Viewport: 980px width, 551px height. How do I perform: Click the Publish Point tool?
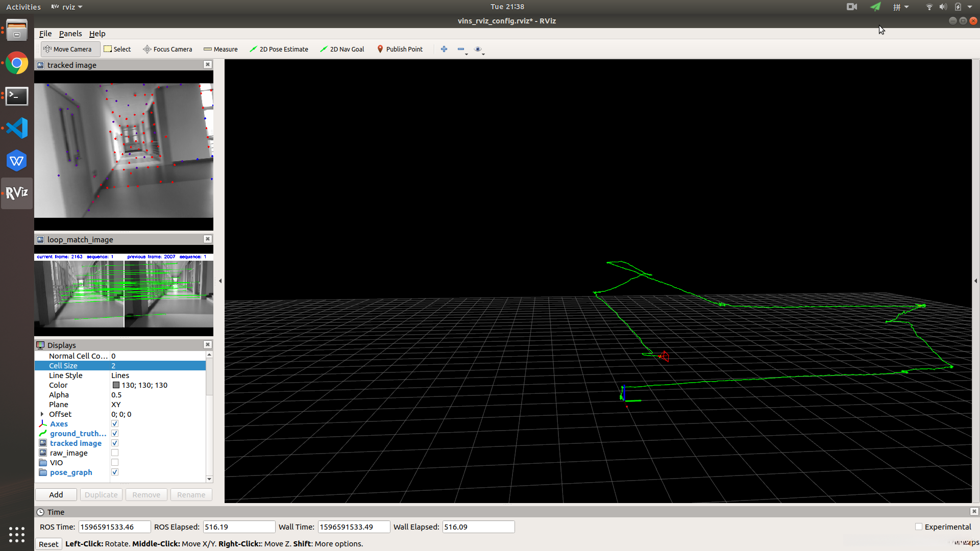400,49
